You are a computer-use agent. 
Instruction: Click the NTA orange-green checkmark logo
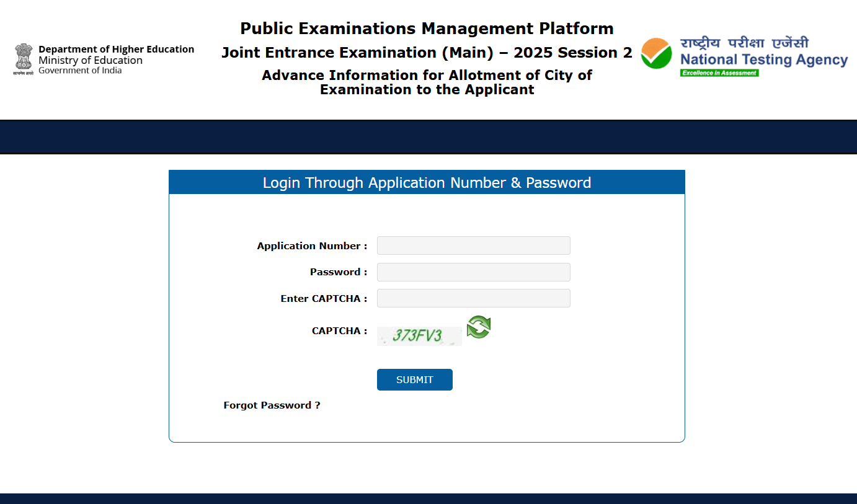pyautogui.click(x=656, y=54)
